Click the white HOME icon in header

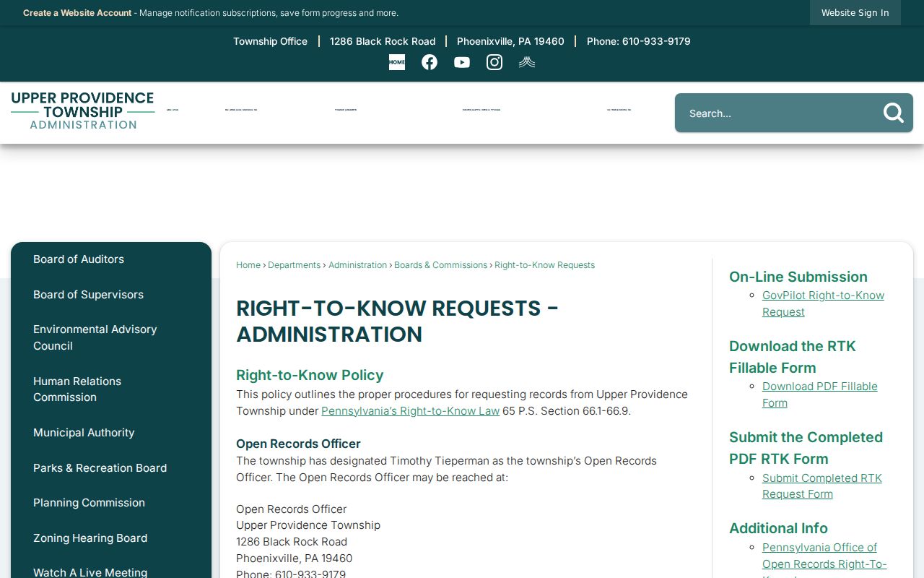tap(397, 62)
